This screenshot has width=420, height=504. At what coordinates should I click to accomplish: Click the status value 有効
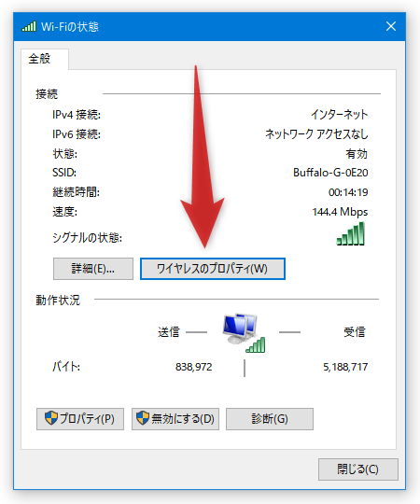tap(357, 154)
